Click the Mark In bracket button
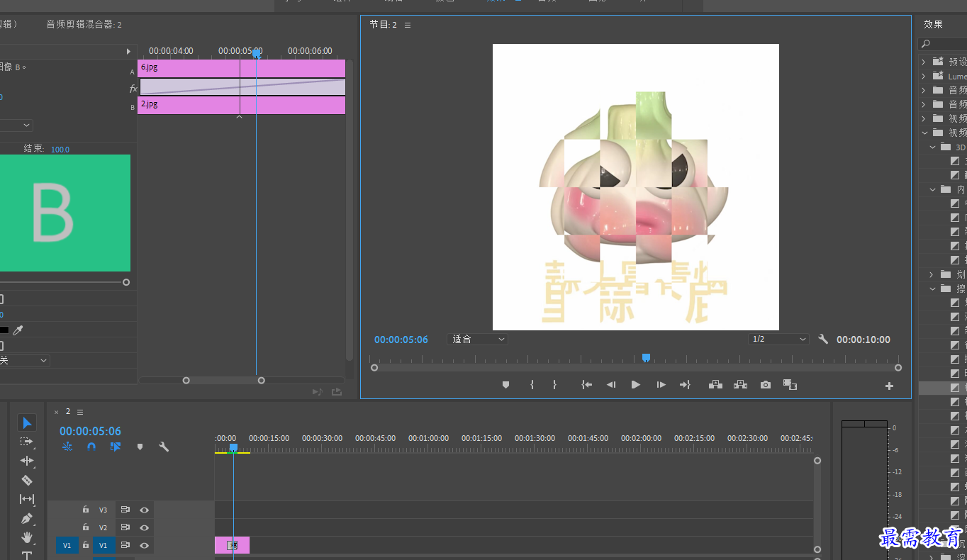 click(x=532, y=385)
